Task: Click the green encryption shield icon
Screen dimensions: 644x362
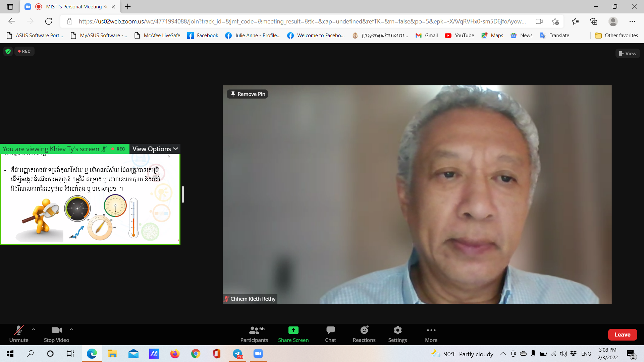Action: (8, 51)
